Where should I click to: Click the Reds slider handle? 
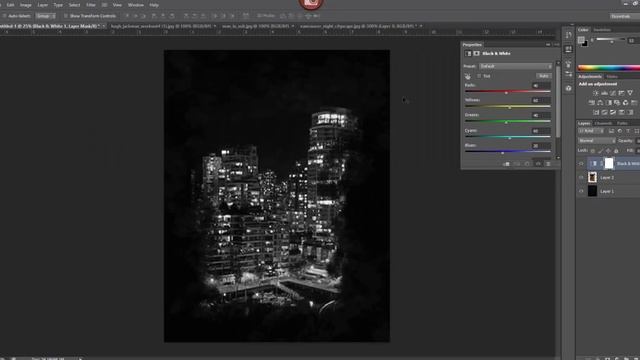(506, 93)
